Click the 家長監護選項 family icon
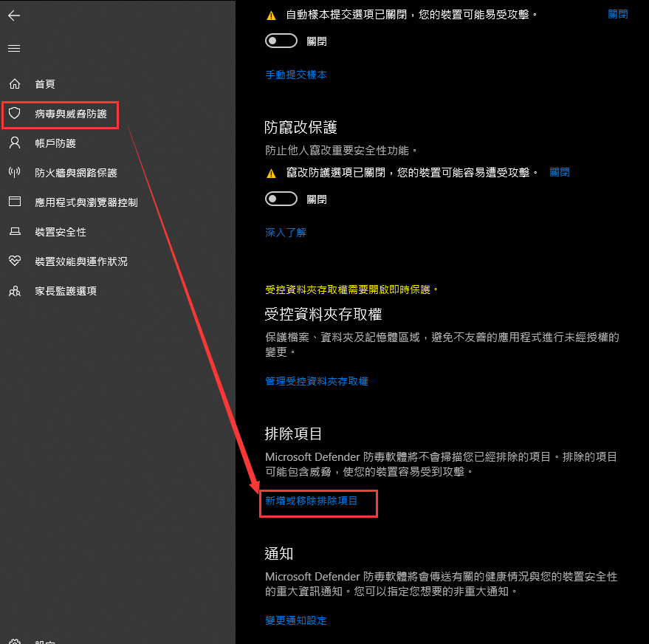The width and height of the screenshot is (649, 644). coord(14,291)
